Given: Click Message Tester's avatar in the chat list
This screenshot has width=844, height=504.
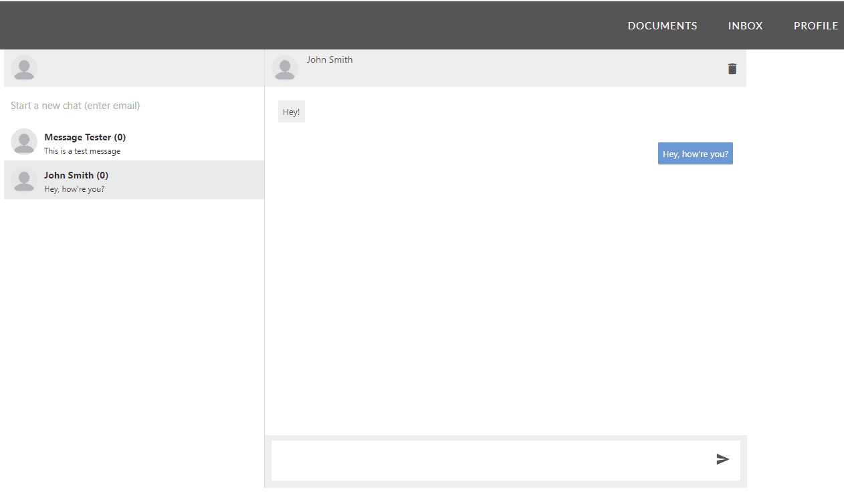Looking at the screenshot, I should click(x=24, y=142).
